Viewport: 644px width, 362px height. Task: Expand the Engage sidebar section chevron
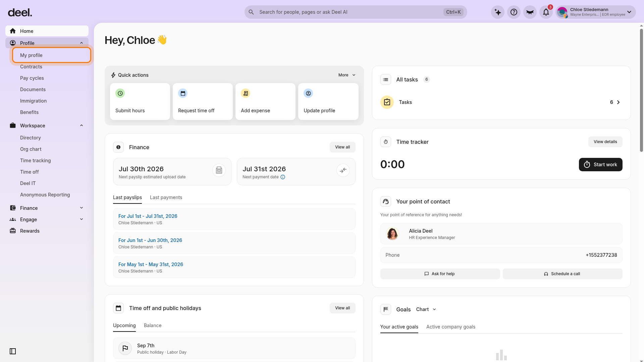82,219
